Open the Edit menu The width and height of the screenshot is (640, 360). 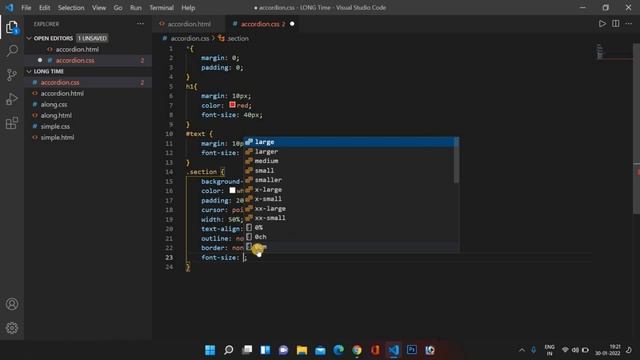pyautogui.click(x=44, y=7)
